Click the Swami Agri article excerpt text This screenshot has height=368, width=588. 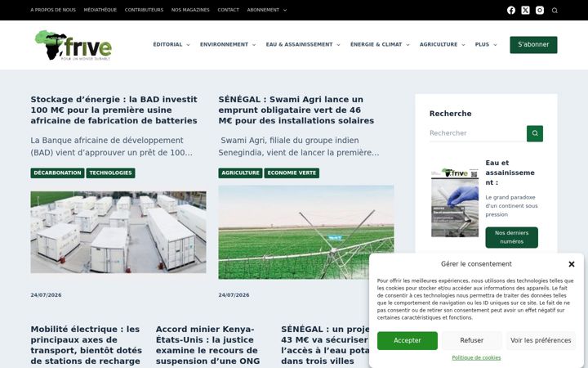pyautogui.click(x=299, y=146)
